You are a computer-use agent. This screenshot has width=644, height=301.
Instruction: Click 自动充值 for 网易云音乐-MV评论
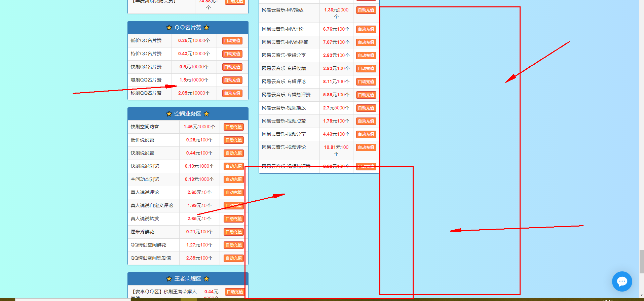click(366, 29)
